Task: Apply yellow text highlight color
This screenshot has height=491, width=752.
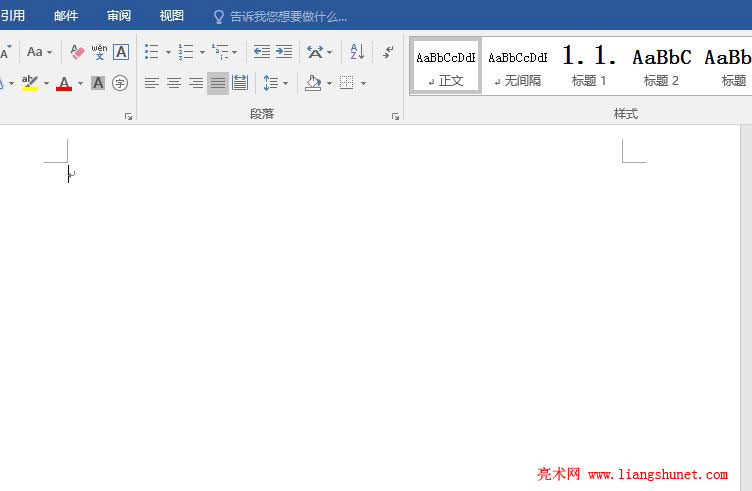Action: pyautogui.click(x=30, y=83)
